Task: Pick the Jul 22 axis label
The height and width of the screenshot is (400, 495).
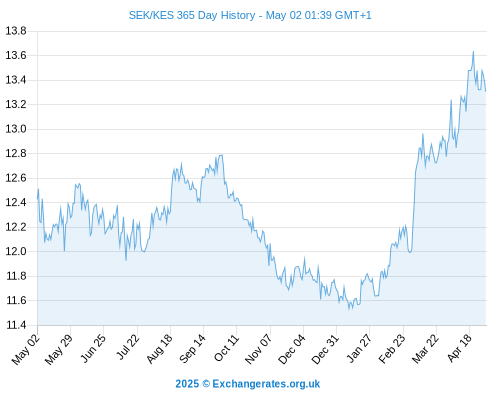Action: (127, 347)
